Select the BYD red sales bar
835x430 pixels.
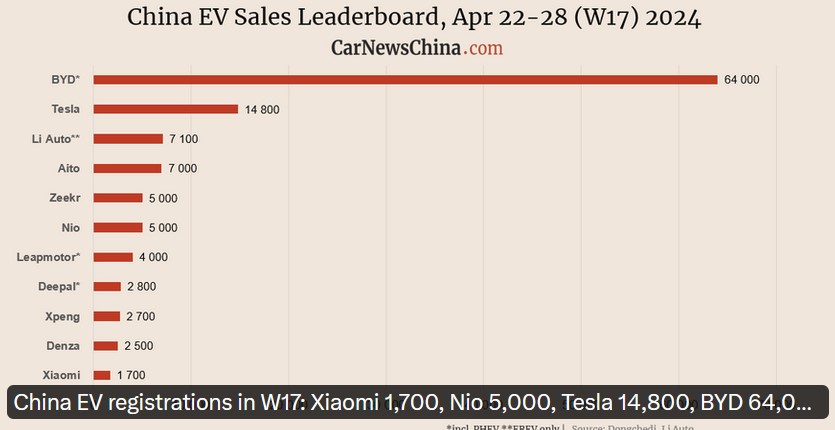(x=405, y=79)
